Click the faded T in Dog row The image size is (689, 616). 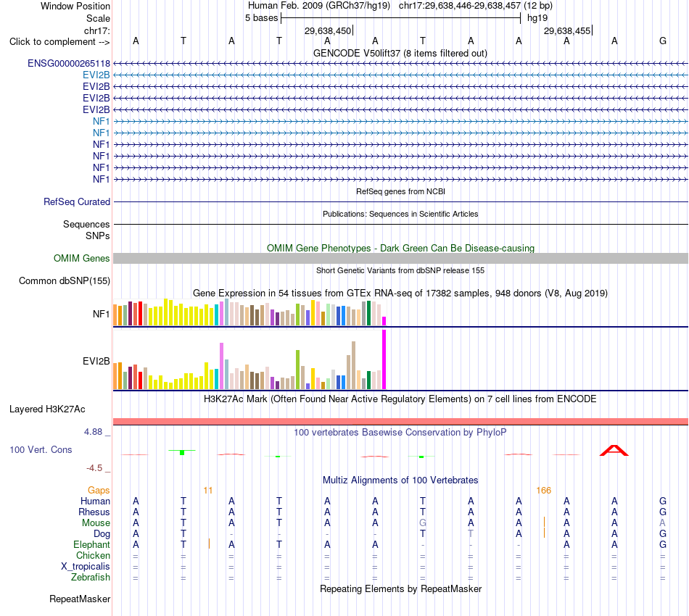(x=471, y=533)
